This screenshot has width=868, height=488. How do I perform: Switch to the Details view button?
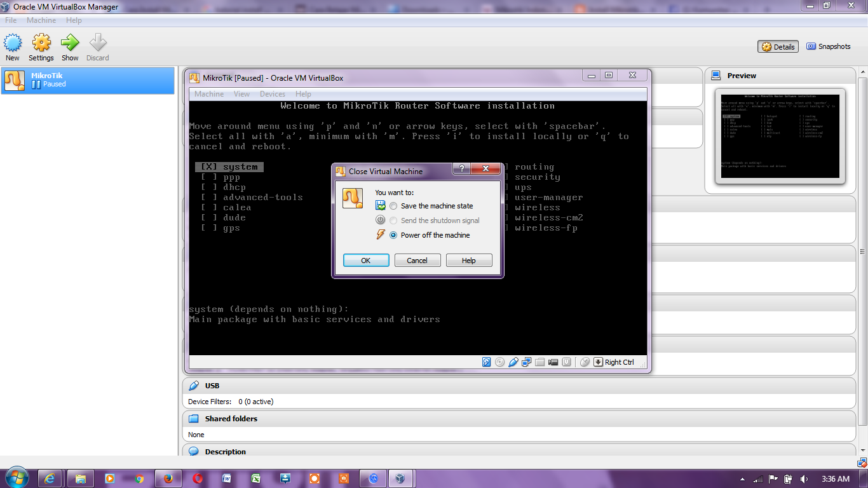tap(778, 46)
